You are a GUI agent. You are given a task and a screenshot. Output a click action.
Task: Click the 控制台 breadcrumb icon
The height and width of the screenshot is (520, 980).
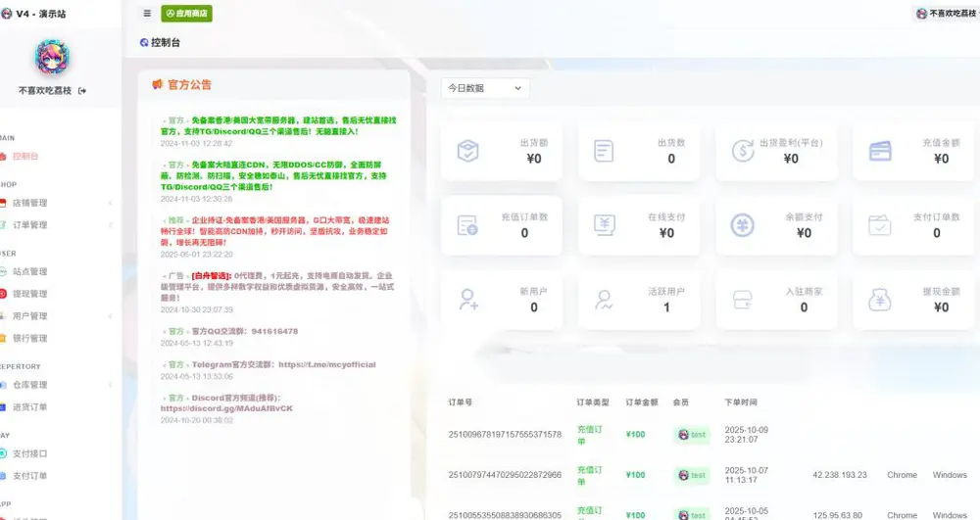click(144, 42)
